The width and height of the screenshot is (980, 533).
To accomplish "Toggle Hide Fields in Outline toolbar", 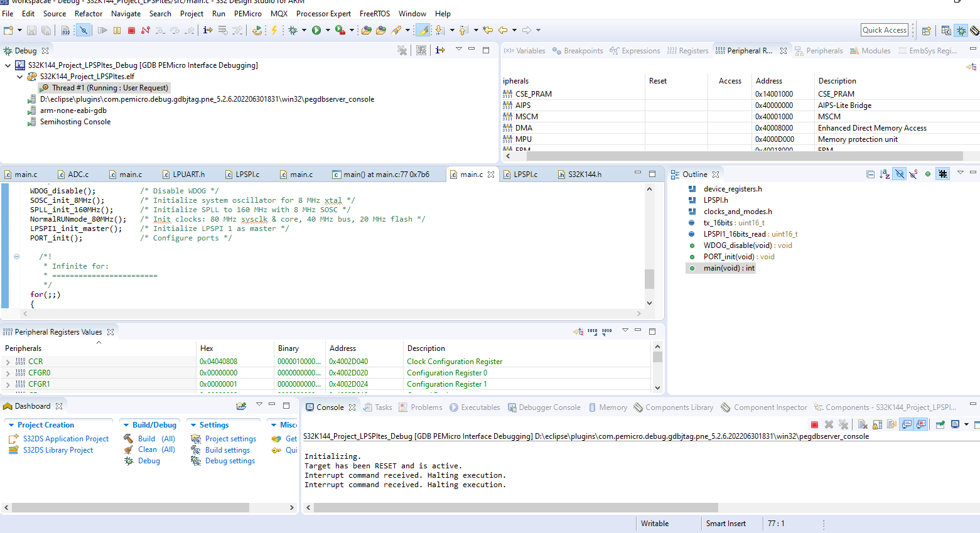I will (900, 174).
